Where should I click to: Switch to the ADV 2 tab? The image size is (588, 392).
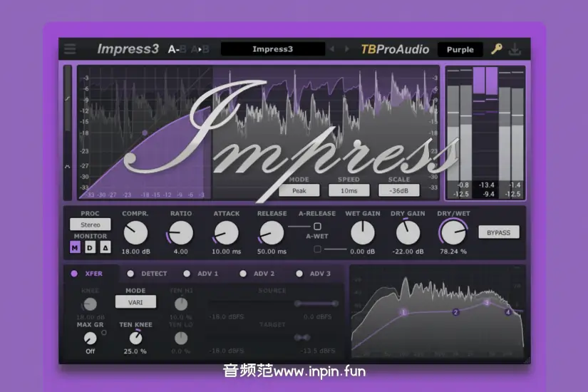click(257, 274)
